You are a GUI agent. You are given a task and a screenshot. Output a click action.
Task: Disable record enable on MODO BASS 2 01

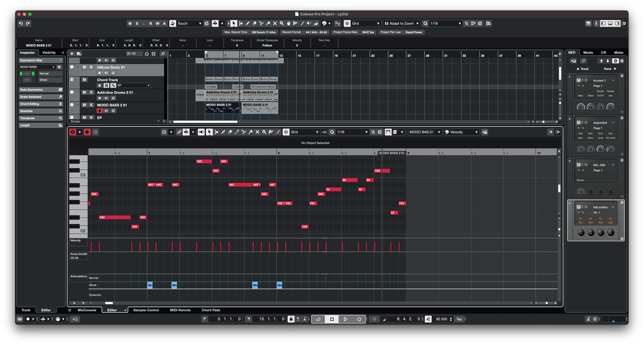point(99,111)
